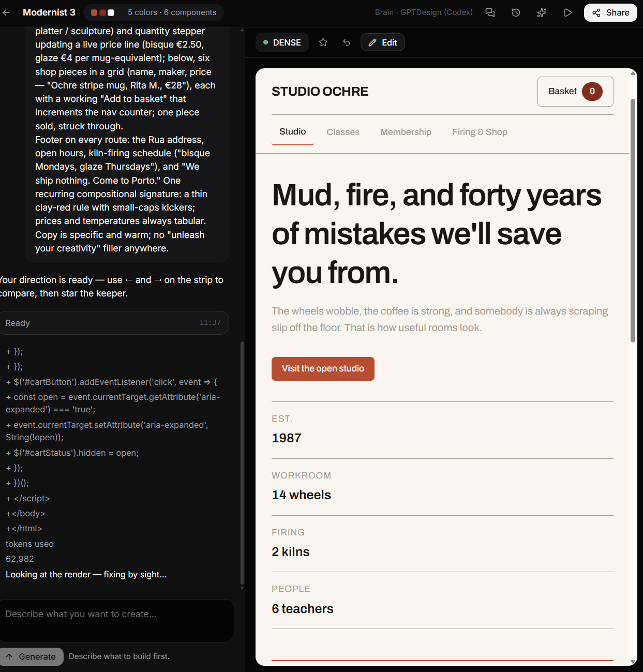Screen dimensions: 643x672
Task: Select the Studio tab
Action: click(x=293, y=132)
